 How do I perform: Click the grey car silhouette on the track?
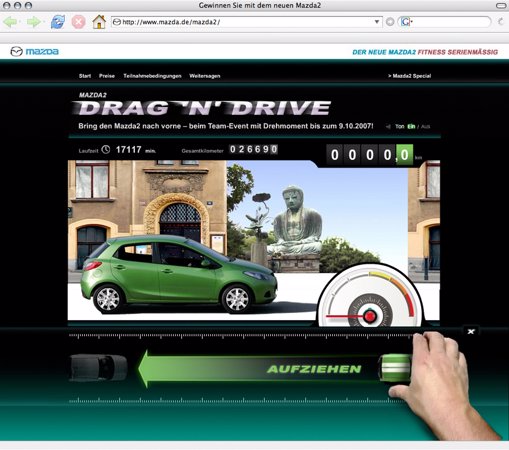point(98,368)
